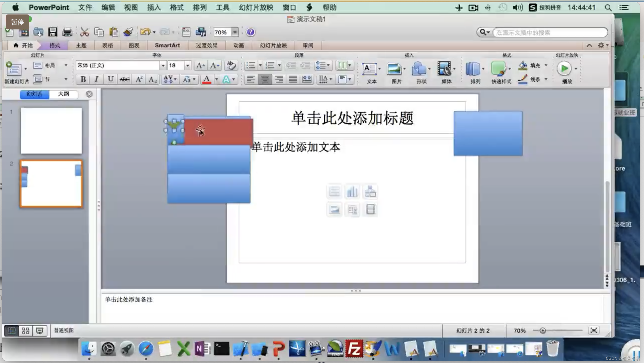Increase font size with A up icon
This screenshot has width=644, height=363.
(200, 66)
